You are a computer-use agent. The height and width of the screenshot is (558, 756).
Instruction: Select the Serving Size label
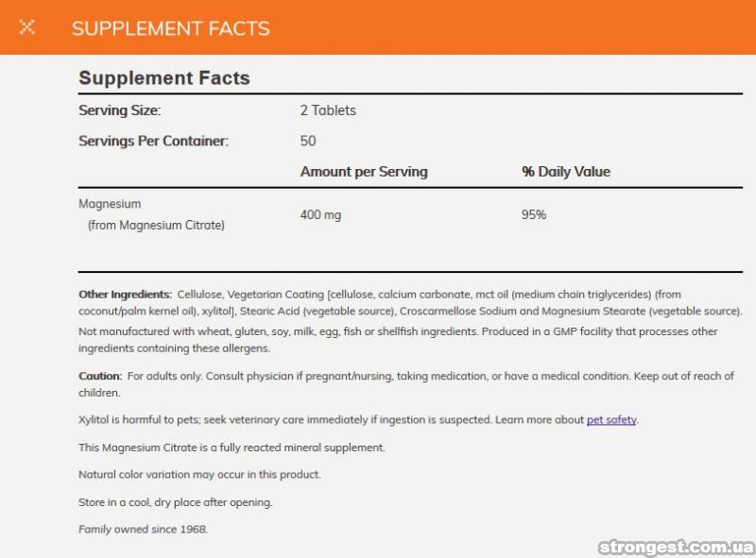pos(119,110)
